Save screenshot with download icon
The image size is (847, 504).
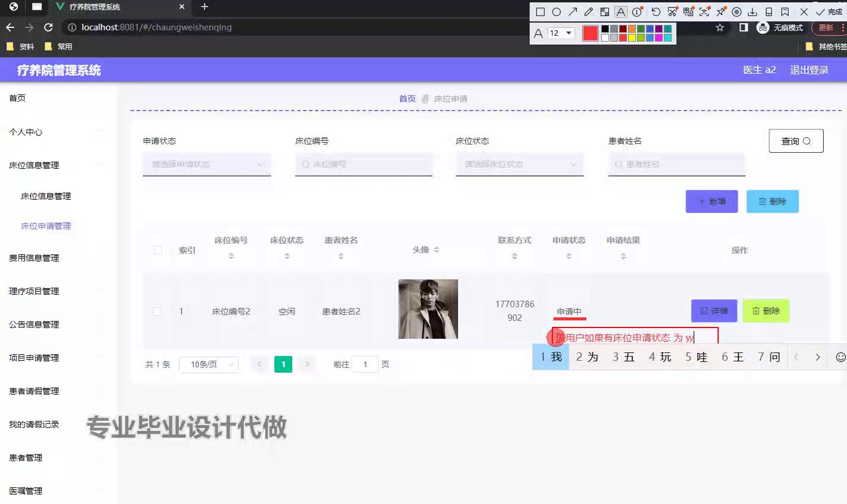tap(752, 12)
